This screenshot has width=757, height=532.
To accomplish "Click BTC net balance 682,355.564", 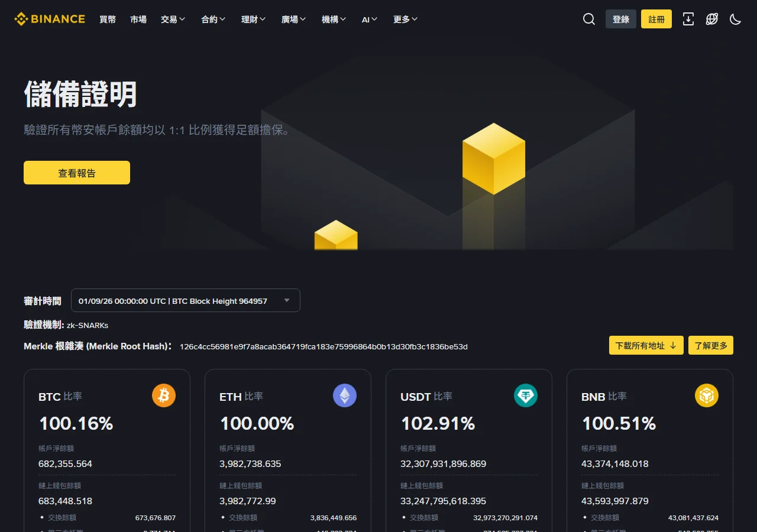I will (65, 463).
